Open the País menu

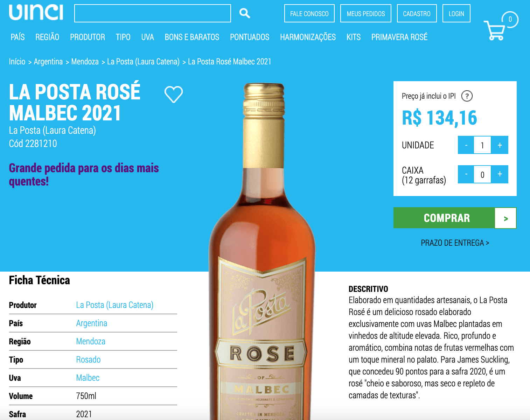[x=18, y=37]
